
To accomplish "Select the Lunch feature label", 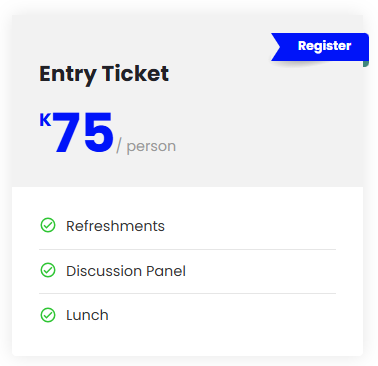I will point(87,315).
